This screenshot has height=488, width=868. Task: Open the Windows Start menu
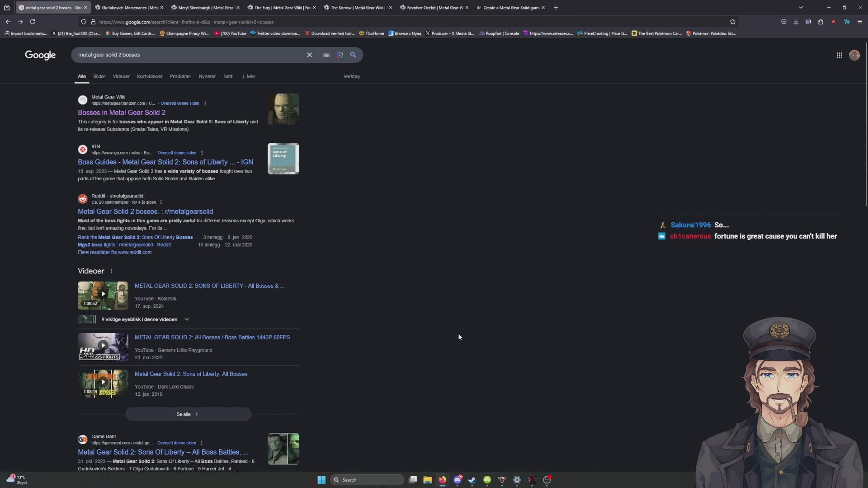pos(321,480)
